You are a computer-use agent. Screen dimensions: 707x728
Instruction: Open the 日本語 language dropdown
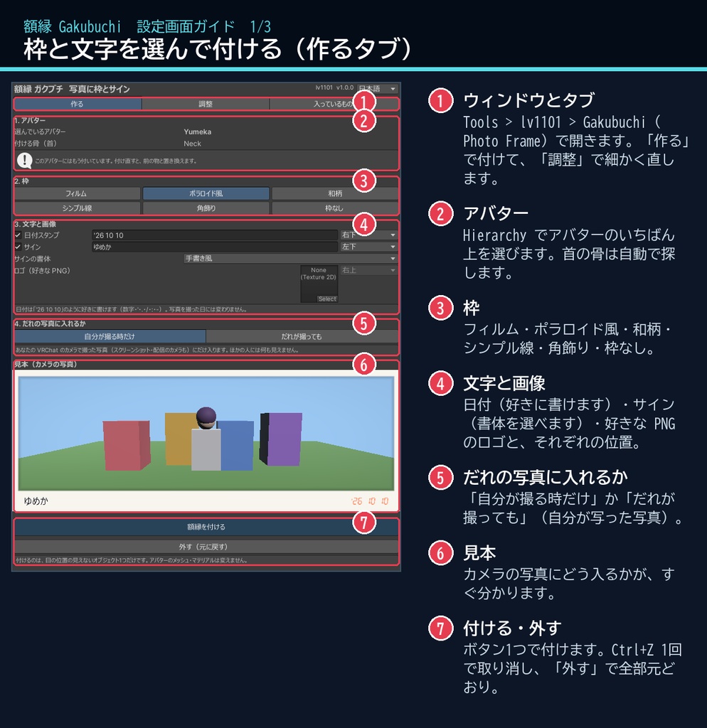[x=377, y=88]
